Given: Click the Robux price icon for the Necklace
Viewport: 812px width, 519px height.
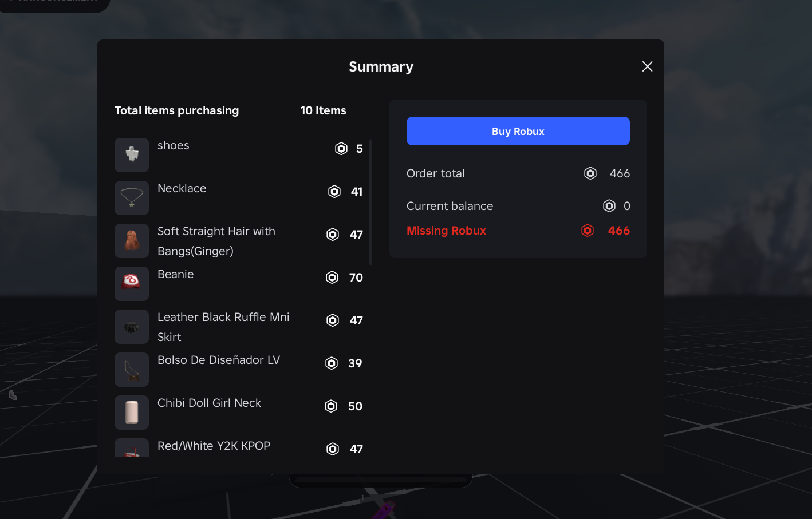Looking at the screenshot, I should click(x=334, y=192).
